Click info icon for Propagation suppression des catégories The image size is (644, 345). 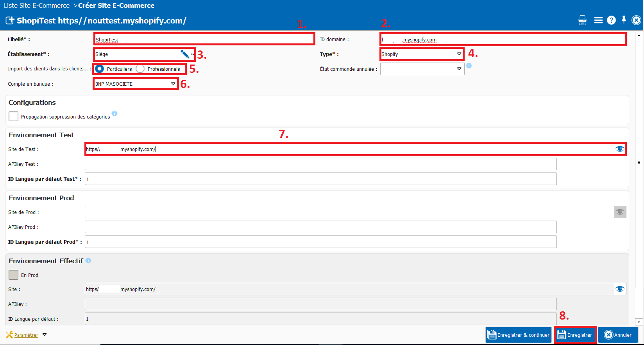(x=114, y=113)
